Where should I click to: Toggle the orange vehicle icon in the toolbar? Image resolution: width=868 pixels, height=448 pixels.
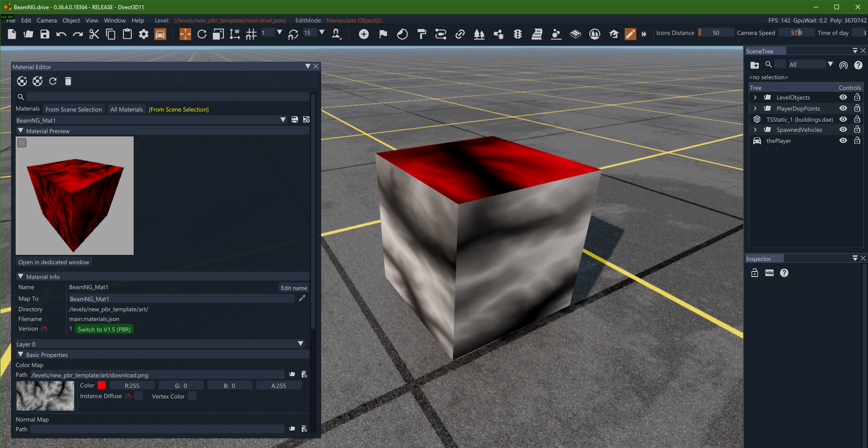(x=160, y=34)
